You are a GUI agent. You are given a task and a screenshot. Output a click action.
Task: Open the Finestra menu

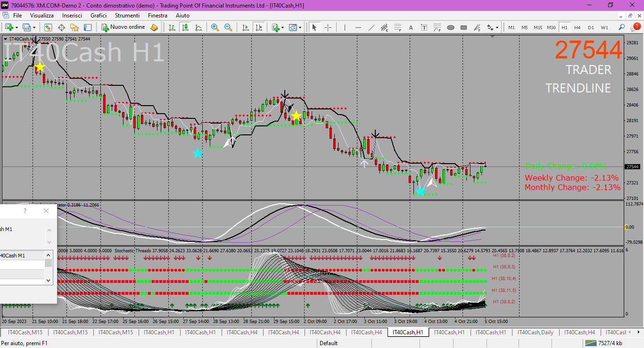[x=157, y=16]
